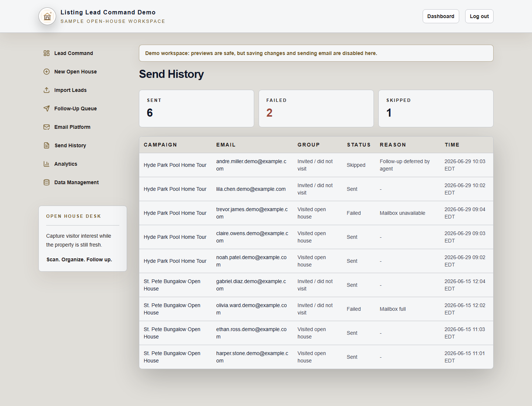Select Send History navigation item
The height and width of the screenshot is (406, 532).
pyautogui.click(x=70, y=145)
